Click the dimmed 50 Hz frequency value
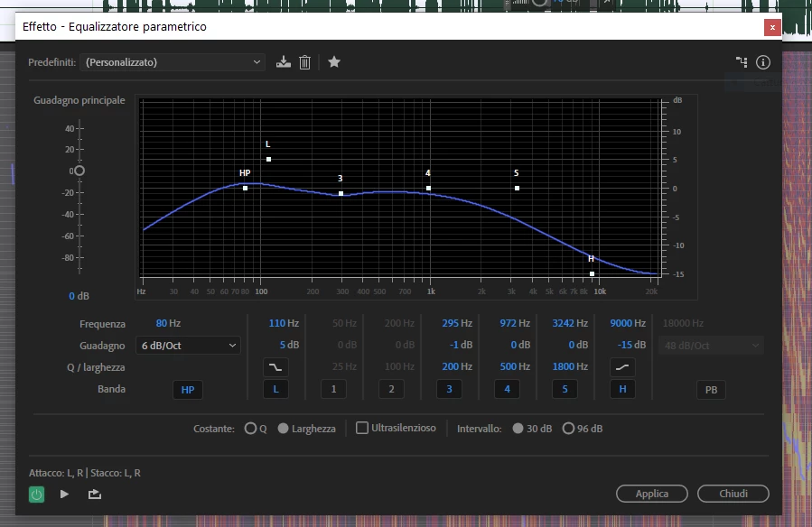This screenshot has height=527, width=812. pyautogui.click(x=344, y=323)
